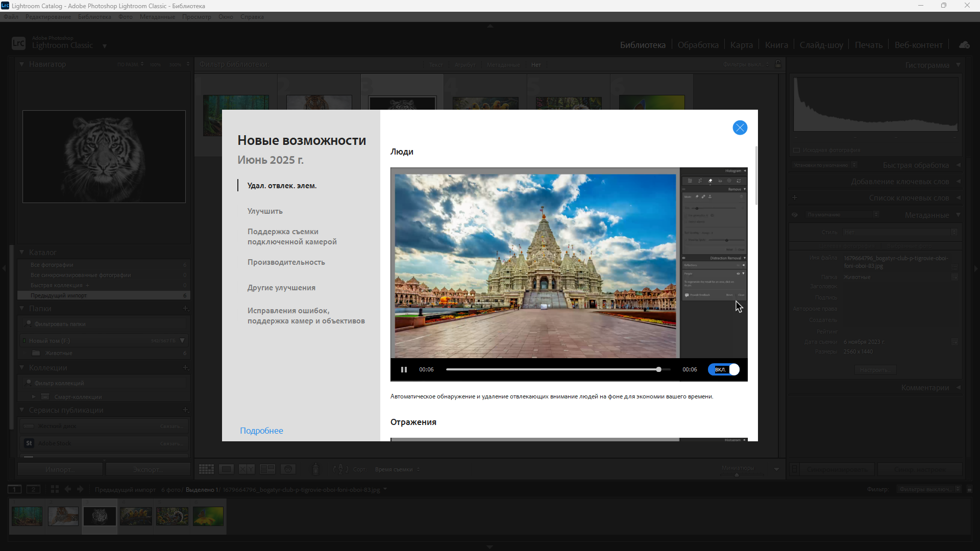This screenshot has width=980, height=551.
Task: Select the Улучшить section
Action: pos(265,211)
